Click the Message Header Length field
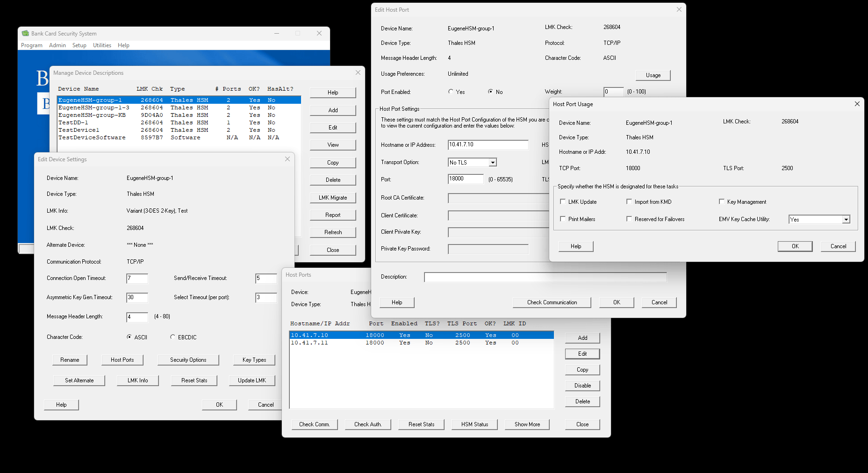The image size is (868, 473). [x=137, y=317]
